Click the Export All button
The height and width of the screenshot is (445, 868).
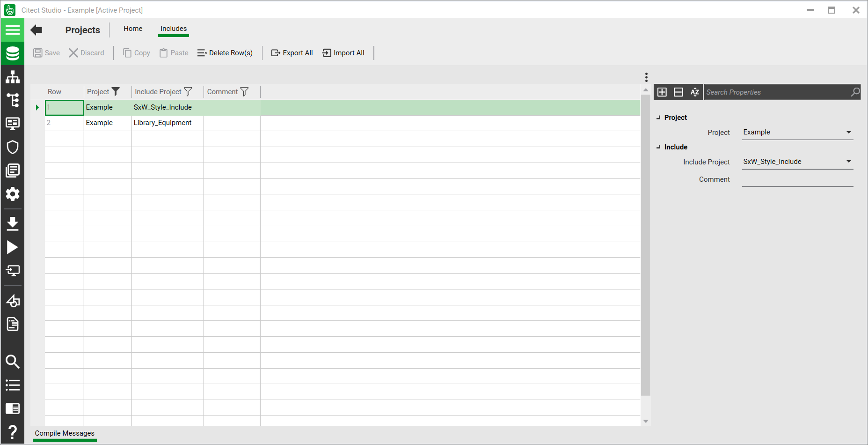point(292,53)
